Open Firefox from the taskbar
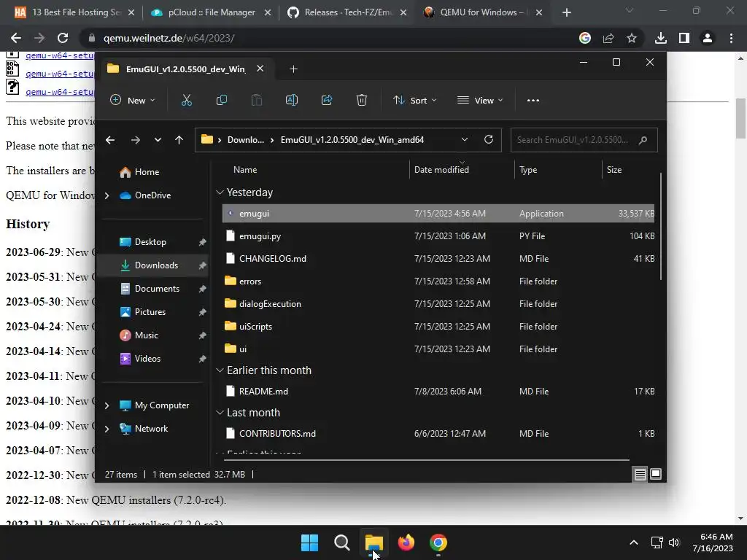This screenshot has width=747, height=560. pyautogui.click(x=406, y=542)
